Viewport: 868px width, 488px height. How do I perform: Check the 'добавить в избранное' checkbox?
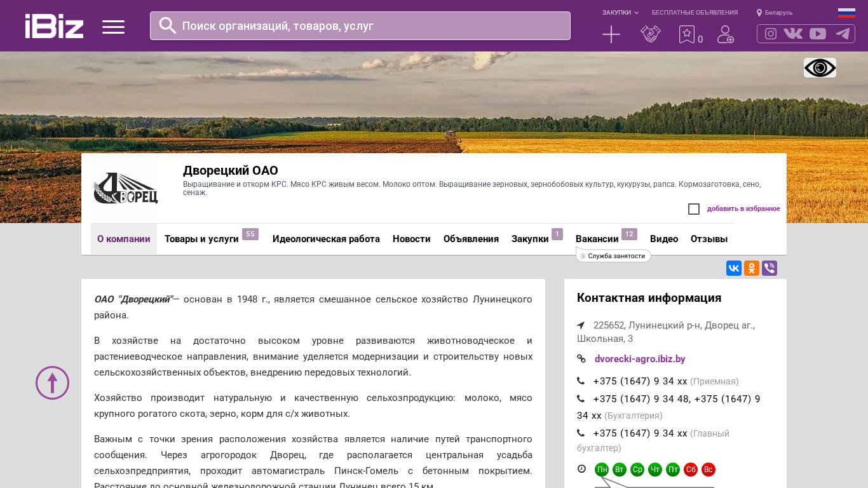click(x=694, y=209)
